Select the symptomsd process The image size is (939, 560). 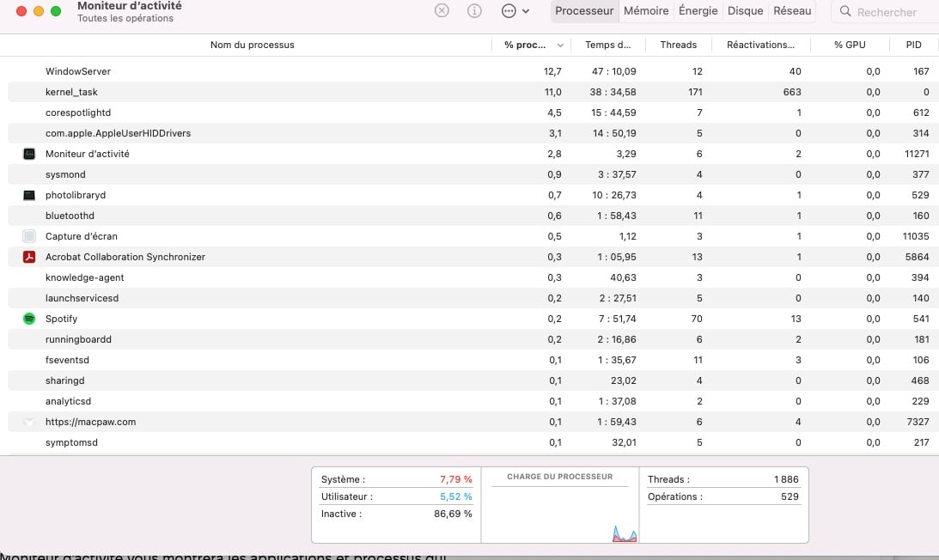click(71, 442)
